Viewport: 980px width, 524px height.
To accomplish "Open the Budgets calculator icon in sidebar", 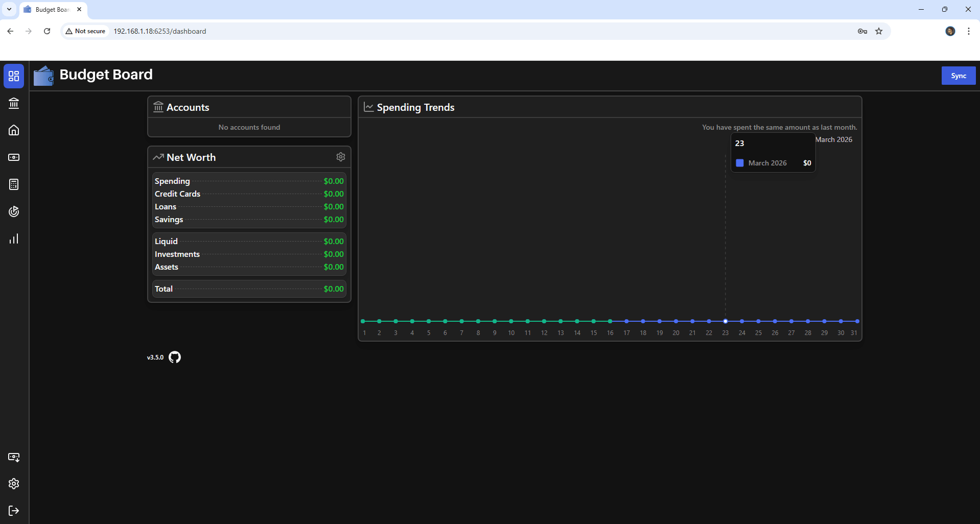I will 14,184.
